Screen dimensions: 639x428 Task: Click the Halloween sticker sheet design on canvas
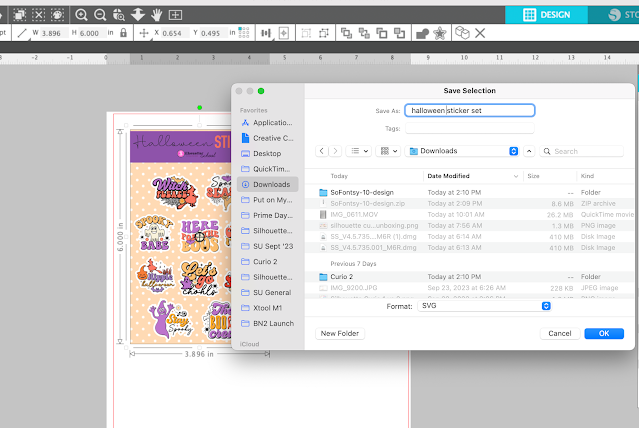[x=181, y=237]
